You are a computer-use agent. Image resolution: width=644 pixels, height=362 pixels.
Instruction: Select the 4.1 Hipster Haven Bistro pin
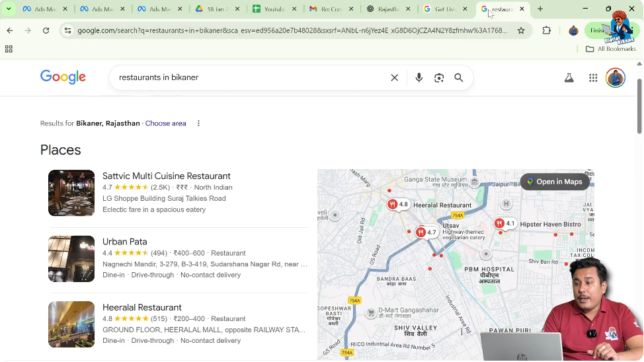[x=504, y=224]
